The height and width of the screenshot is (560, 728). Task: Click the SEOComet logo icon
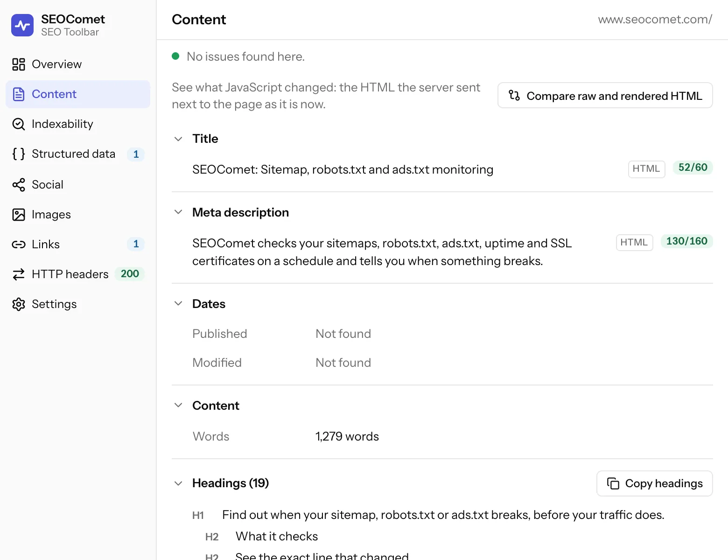(x=22, y=25)
